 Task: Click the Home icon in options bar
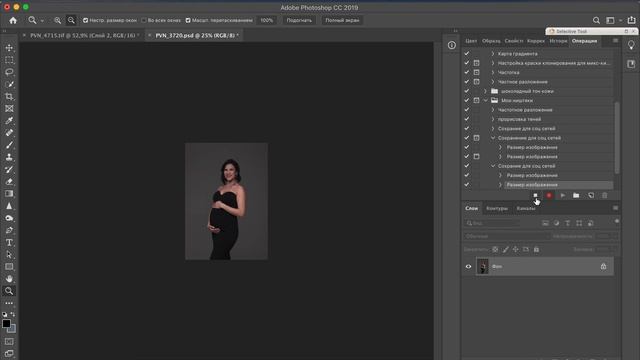[13, 20]
